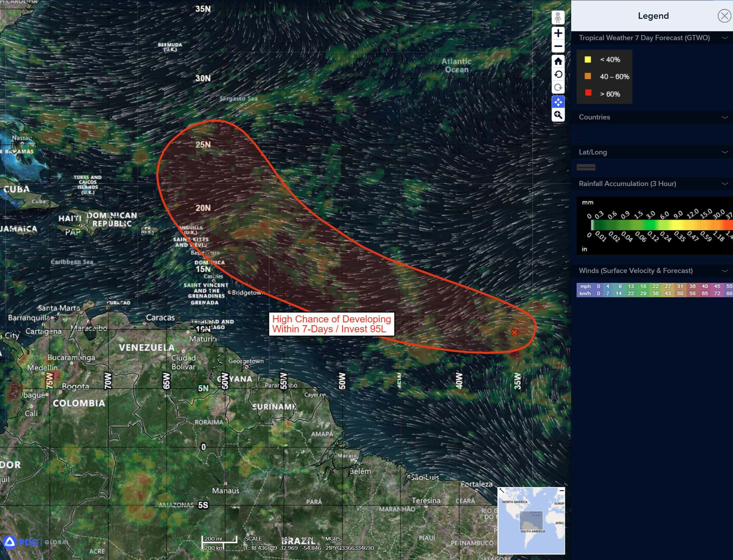Click the overview map corner arrow
This screenshot has width=733, height=560.
[x=502, y=491]
